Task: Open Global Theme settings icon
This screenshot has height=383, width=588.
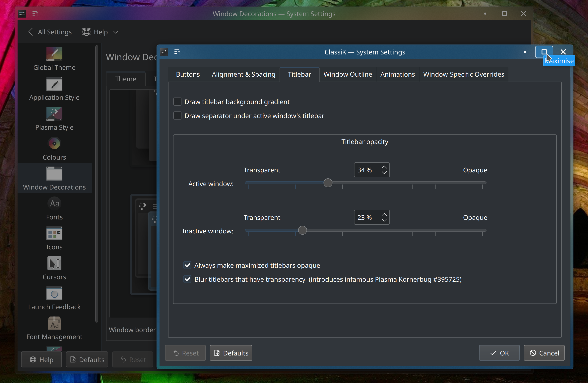Action: (x=54, y=54)
